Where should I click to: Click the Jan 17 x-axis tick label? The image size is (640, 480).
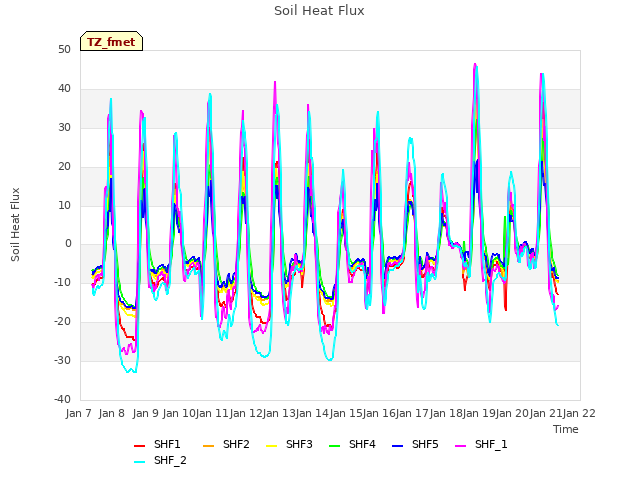(x=413, y=413)
